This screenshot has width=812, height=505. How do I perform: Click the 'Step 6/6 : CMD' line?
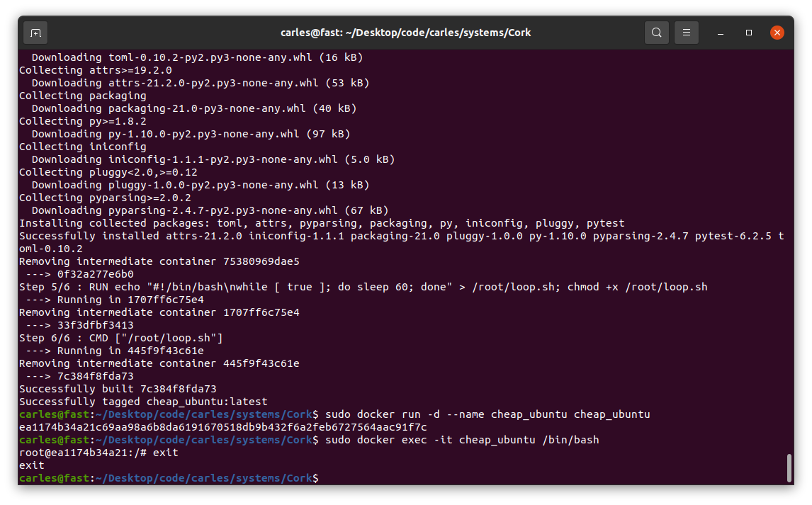click(x=120, y=338)
